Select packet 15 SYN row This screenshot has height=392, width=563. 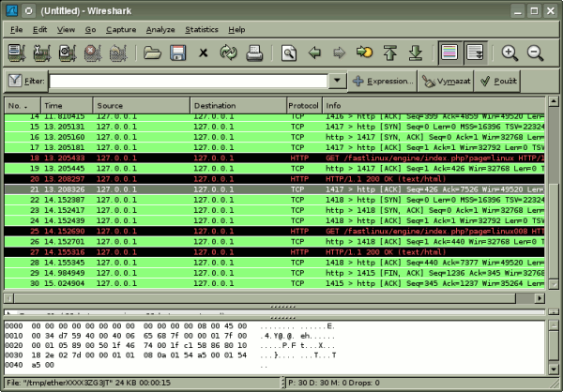point(274,127)
